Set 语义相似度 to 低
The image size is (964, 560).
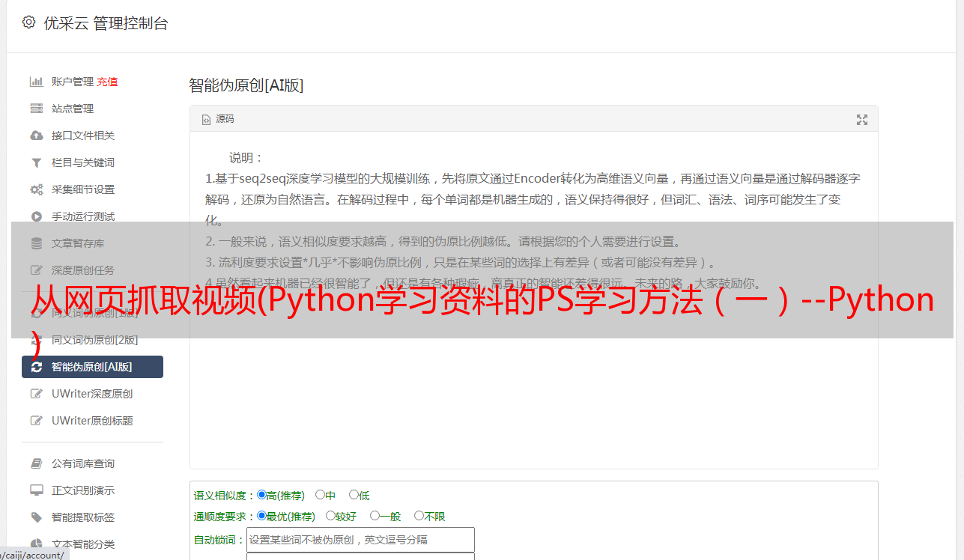tap(354, 495)
